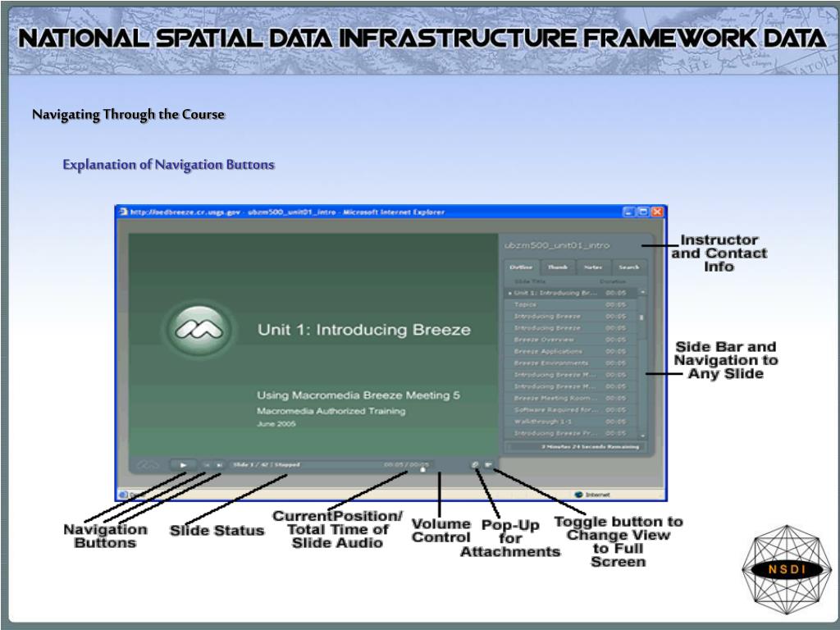Jump to the Topics slide

click(571, 304)
